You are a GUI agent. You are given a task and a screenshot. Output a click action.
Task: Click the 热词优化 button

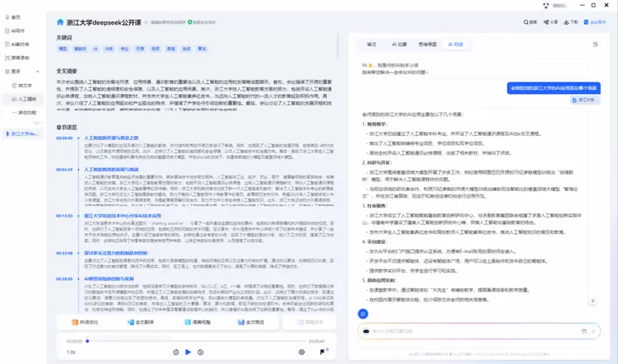85,322
